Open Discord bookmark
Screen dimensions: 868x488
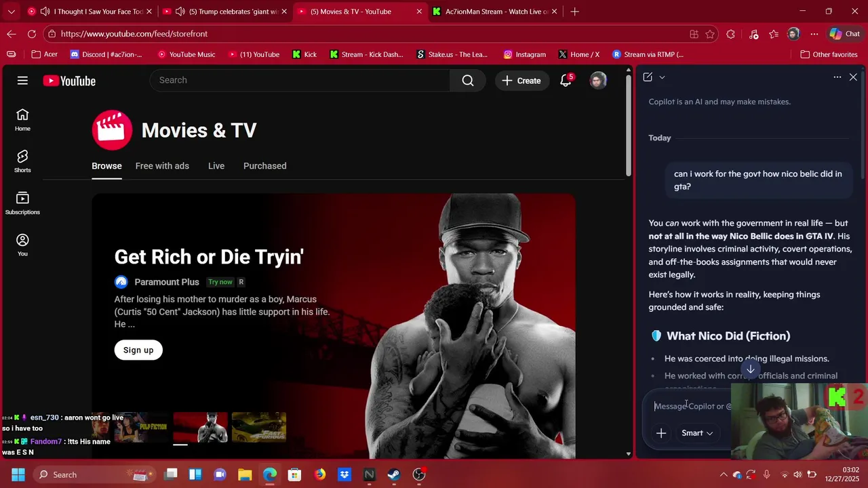point(106,54)
